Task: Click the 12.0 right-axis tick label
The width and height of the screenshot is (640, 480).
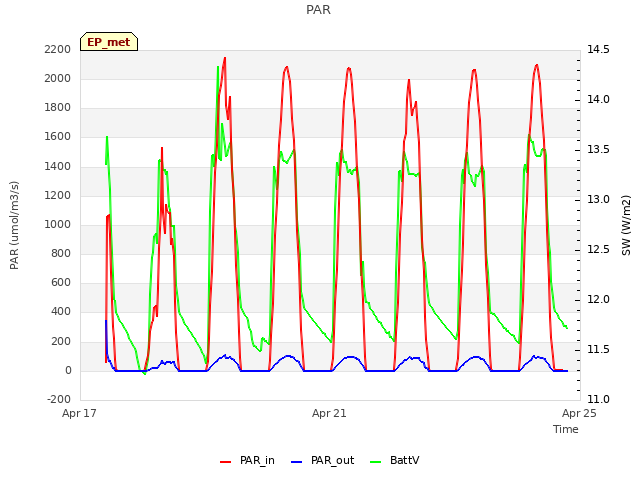Action: coord(598,300)
